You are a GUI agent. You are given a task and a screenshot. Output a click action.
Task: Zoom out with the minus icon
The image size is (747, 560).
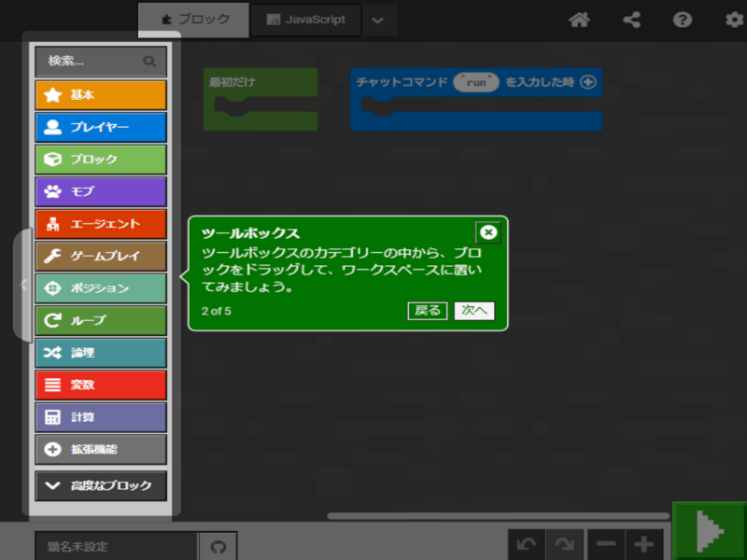tap(606, 545)
